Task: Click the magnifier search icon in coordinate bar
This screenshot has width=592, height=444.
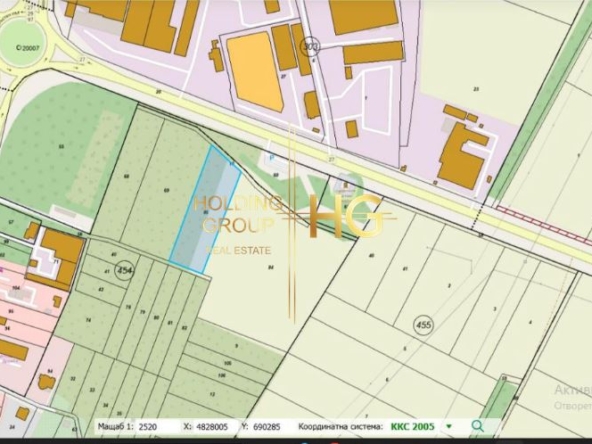Action: point(478,426)
